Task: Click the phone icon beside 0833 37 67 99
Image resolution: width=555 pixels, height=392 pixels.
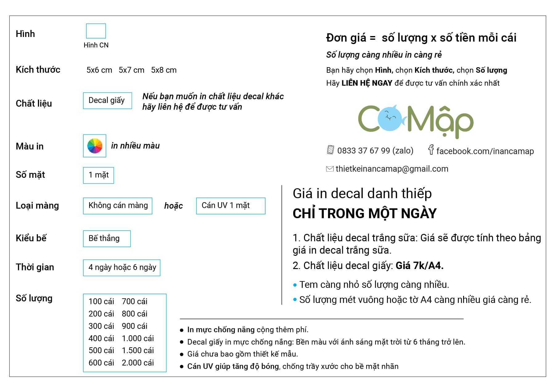Action: coord(330,150)
